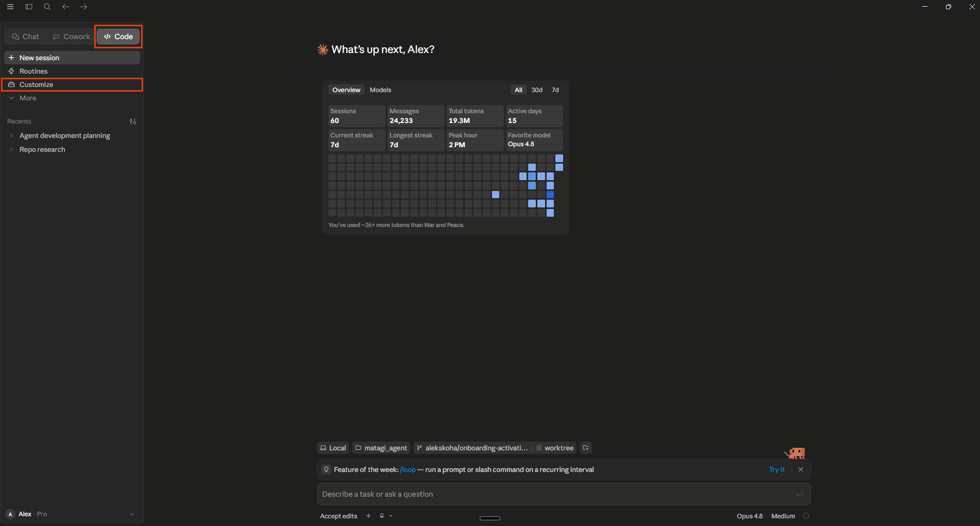Click the isolated mid-grid blue heatmap cell

[x=496, y=195]
